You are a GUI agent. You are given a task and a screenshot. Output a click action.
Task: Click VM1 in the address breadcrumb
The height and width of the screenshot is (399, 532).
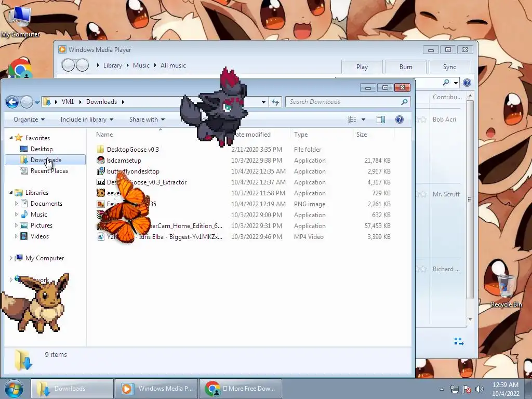68,102
